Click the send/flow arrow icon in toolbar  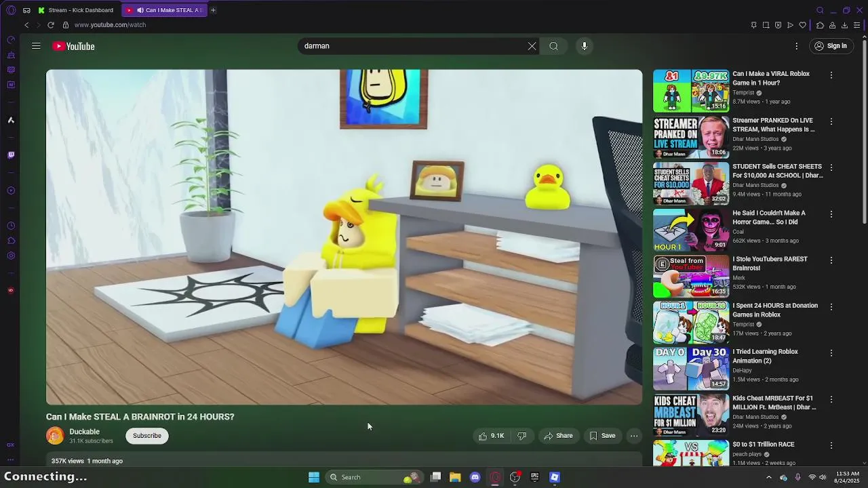tap(790, 25)
